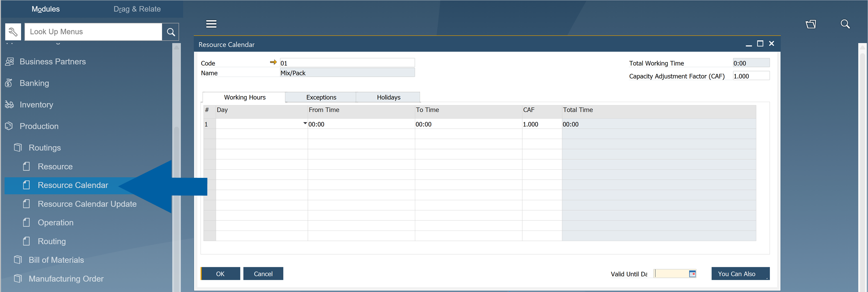Image resolution: width=868 pixels, height=292 pixels.
Task: Open Resource Calendar Update entry
Action: pos(87,204)
